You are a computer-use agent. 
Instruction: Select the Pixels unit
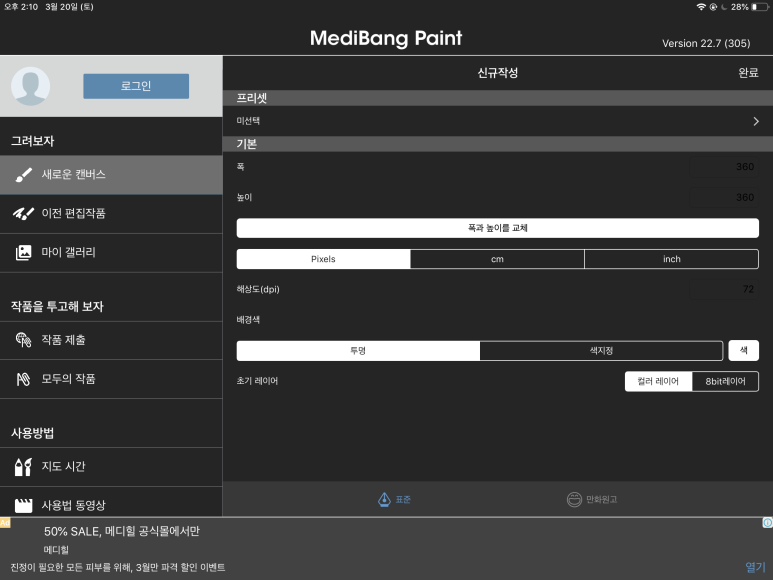tap(323, 259)
